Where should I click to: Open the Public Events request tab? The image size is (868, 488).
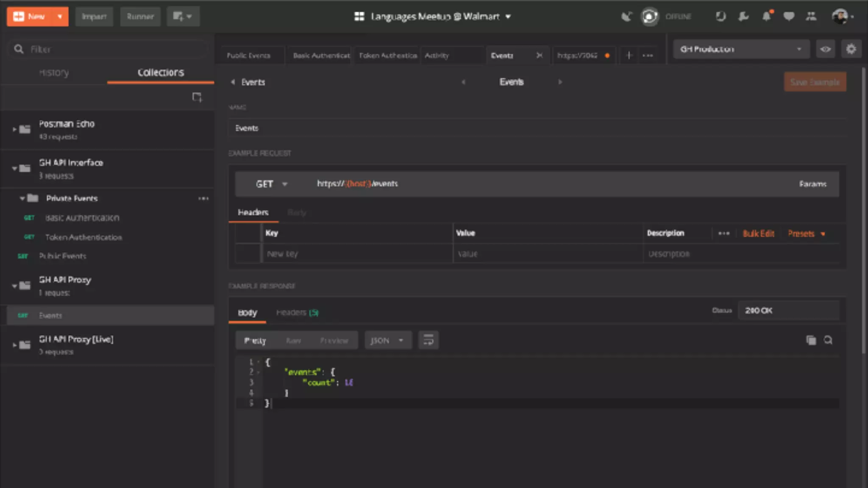[249, 55]
